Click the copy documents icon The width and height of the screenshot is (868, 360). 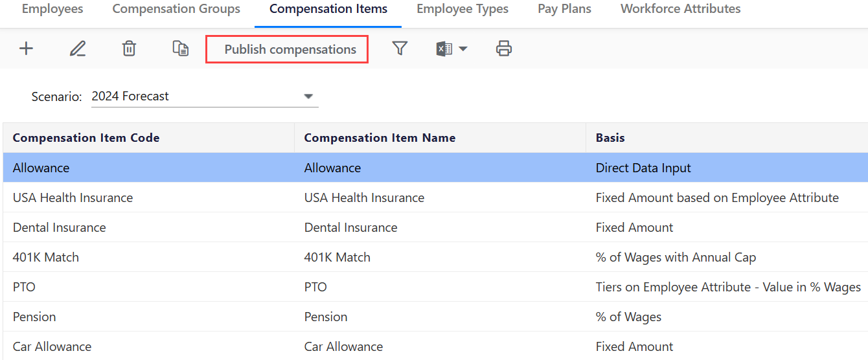[181, 49]
